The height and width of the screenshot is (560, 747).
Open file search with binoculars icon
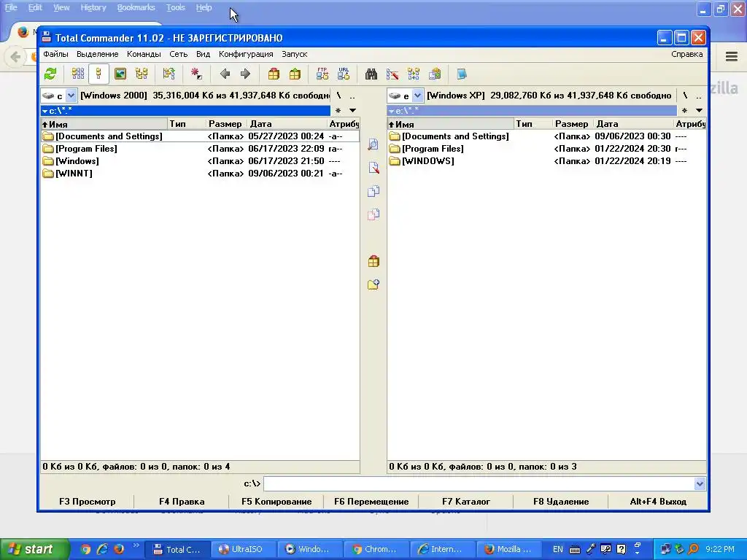coord(371,74)
